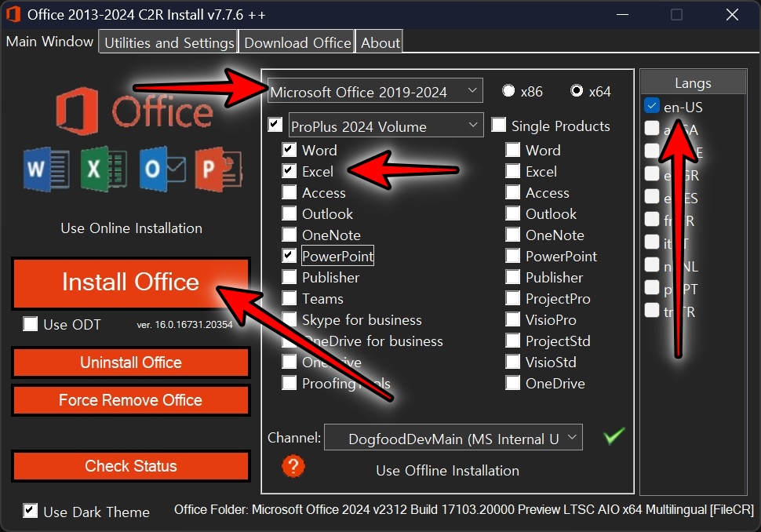Viewport: 761px width, 532px height.
Task: Check Publisher under Single Products
Action: pos(513,277)
